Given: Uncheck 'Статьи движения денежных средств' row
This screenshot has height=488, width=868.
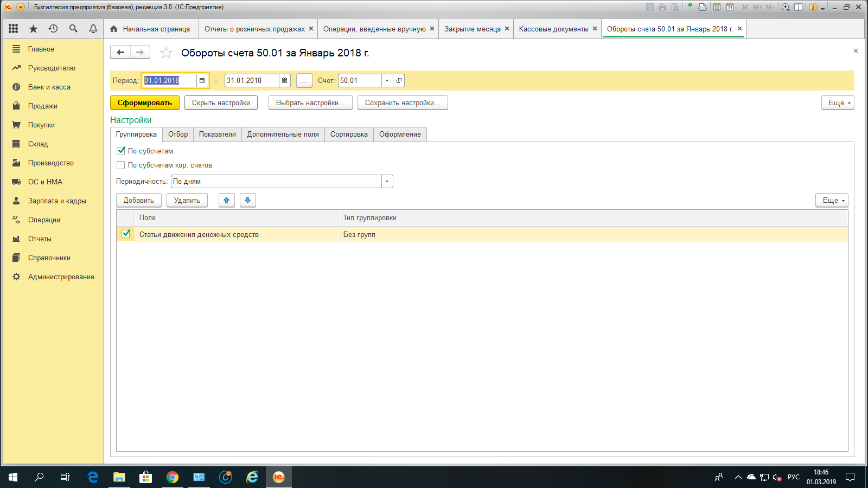Looking at the screenshot, I should pos(126,234).
